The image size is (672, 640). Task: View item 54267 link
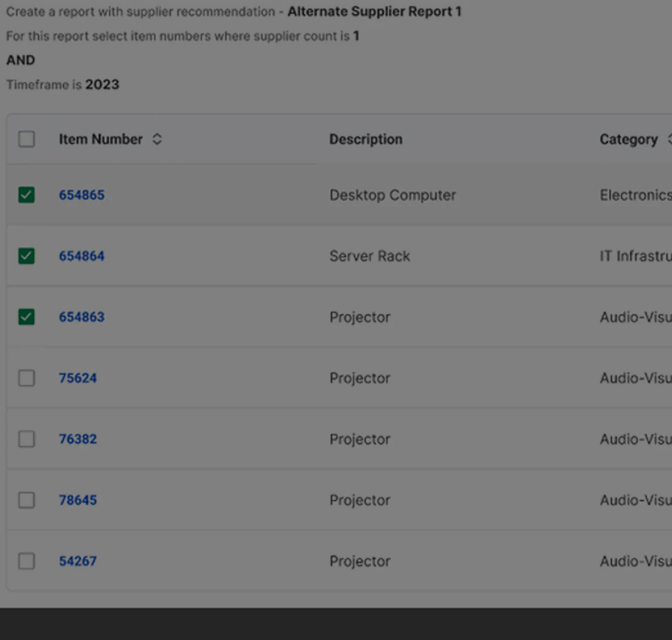pos(77,561)
